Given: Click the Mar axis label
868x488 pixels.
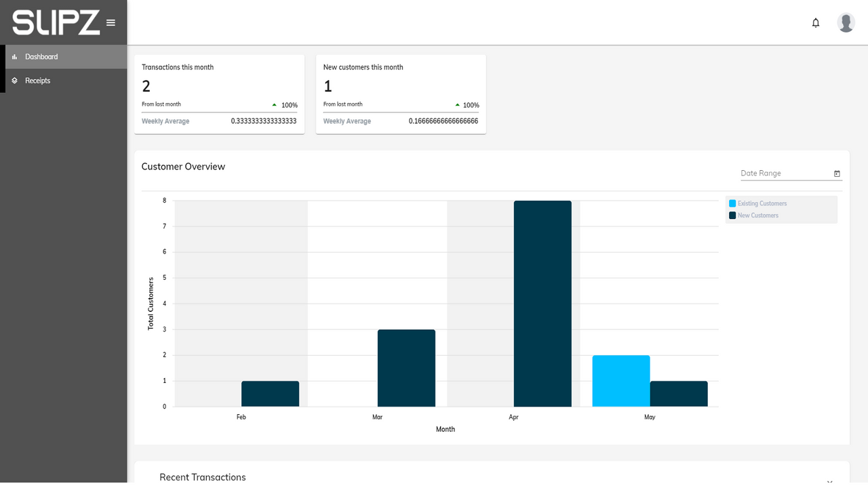Looking at the screenshot, I should click(378, 417).
